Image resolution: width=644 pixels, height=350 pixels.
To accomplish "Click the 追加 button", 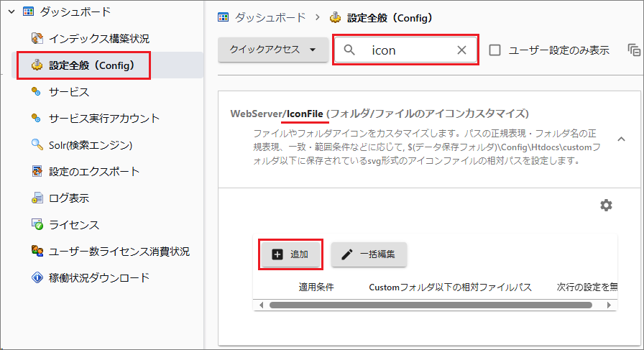I will coord(290,254).
